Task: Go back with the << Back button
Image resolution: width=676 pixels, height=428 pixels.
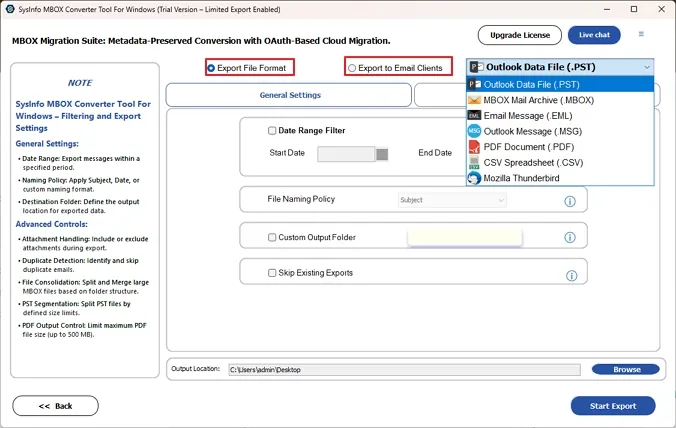Action: (56, 406)
